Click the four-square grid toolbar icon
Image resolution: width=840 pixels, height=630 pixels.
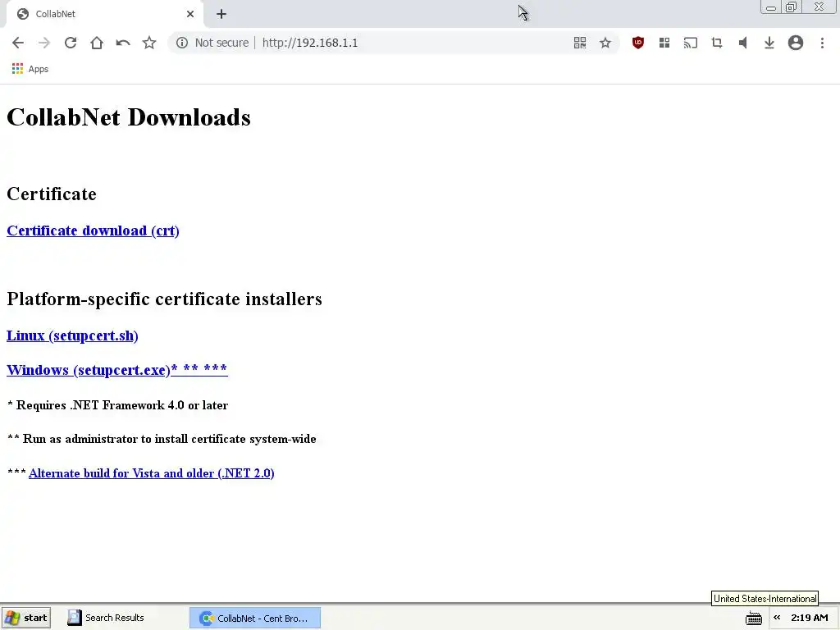point(664,43)
